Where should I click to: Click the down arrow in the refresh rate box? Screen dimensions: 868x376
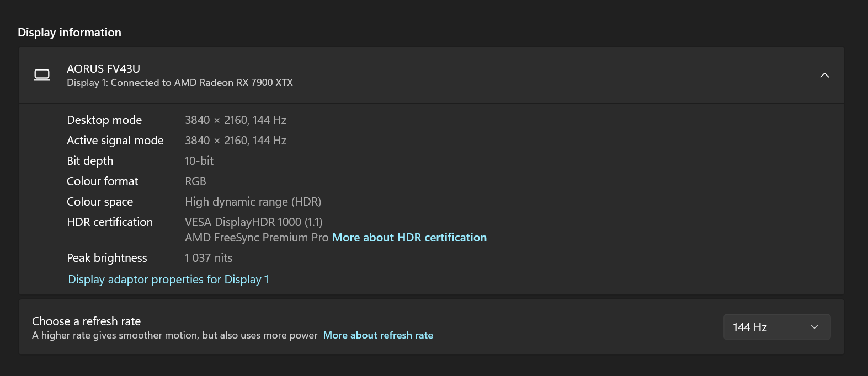tap(814, 327)
